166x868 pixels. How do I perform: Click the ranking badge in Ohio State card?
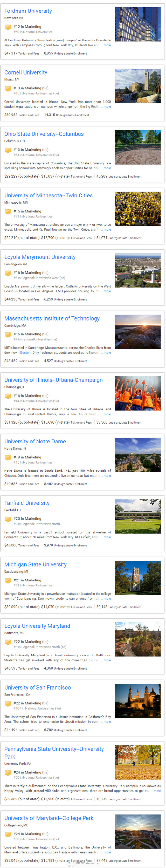coord(8,150)
